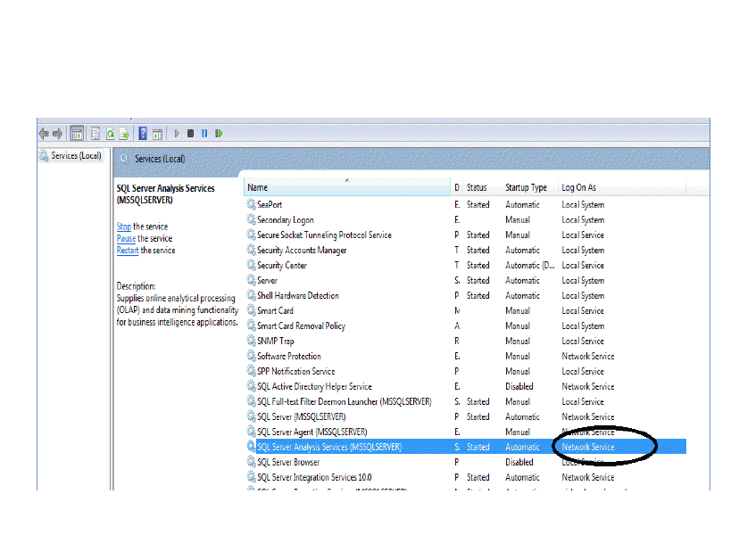Toggle the Show/Hide Console Tree button

tap(78, 134)
